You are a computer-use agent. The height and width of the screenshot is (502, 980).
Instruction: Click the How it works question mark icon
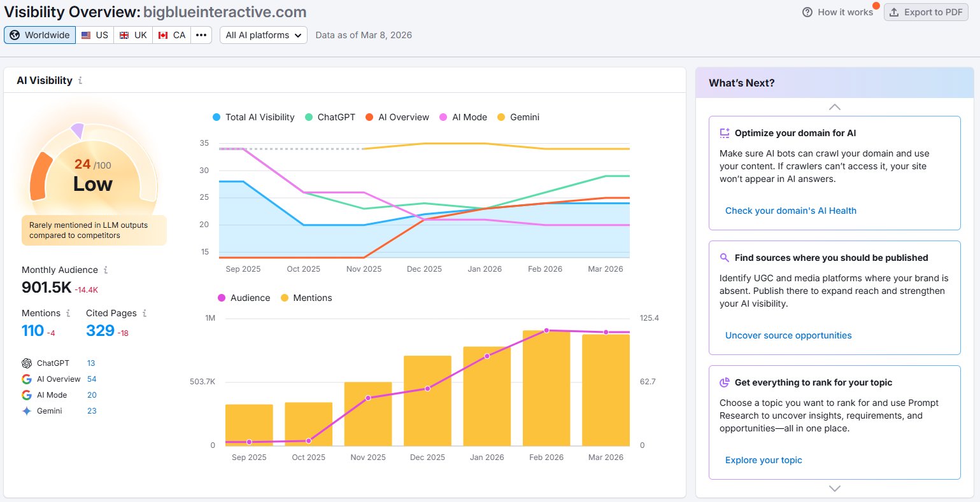point(807,12)
